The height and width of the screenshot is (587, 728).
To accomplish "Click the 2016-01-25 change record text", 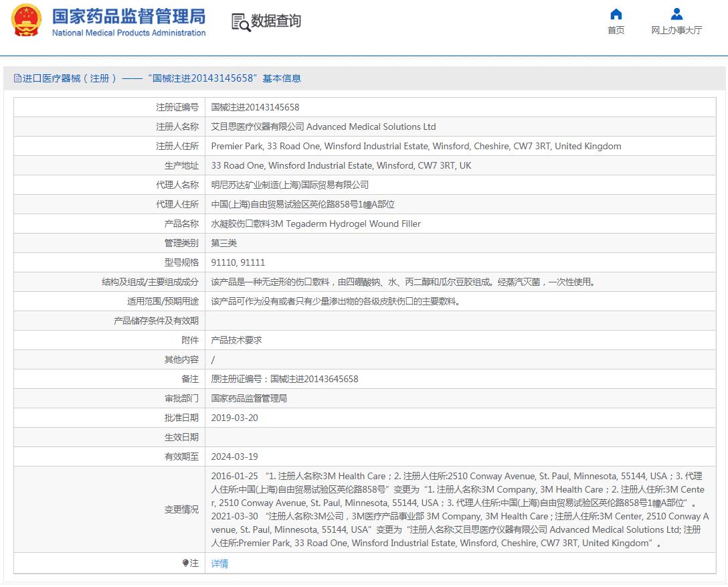I will (x=457, y=489).
